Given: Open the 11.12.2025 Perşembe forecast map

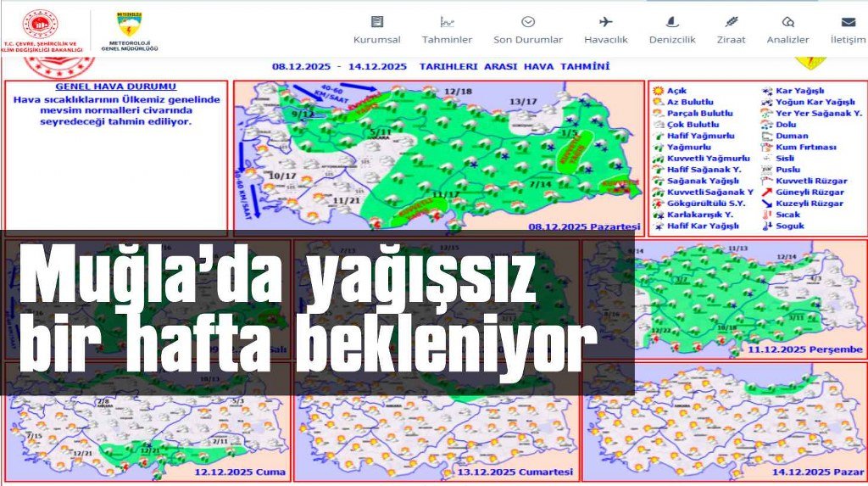Looking at the screenshot, I should [x=750, y=297].
